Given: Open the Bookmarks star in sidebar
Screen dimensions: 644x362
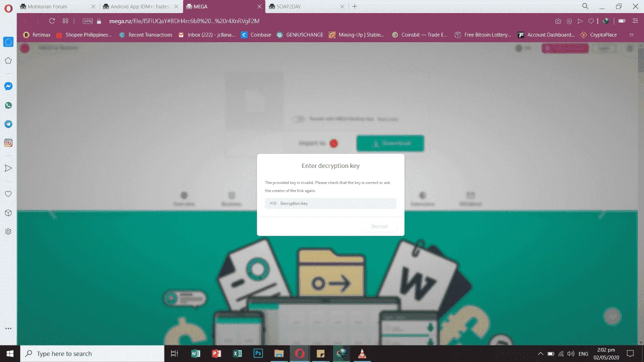Looking at the screenshot, I should tap(8, 61).
